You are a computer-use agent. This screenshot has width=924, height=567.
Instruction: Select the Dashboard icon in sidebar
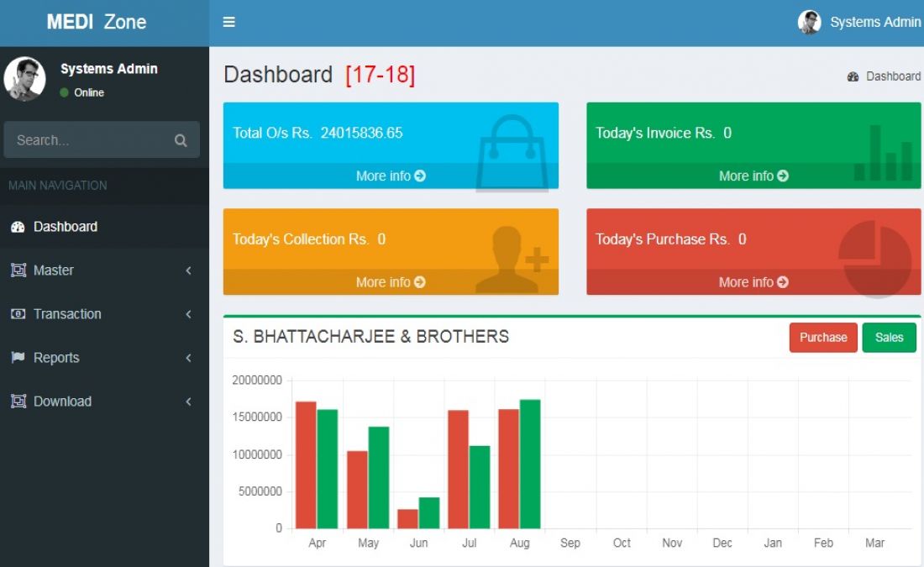(x=18, y=226)
